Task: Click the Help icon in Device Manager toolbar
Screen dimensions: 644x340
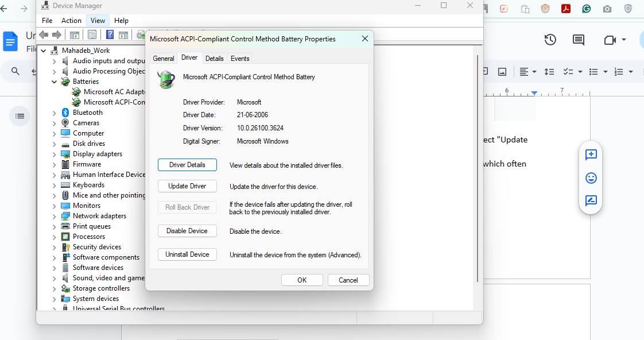Action: [x=109, y=34]
